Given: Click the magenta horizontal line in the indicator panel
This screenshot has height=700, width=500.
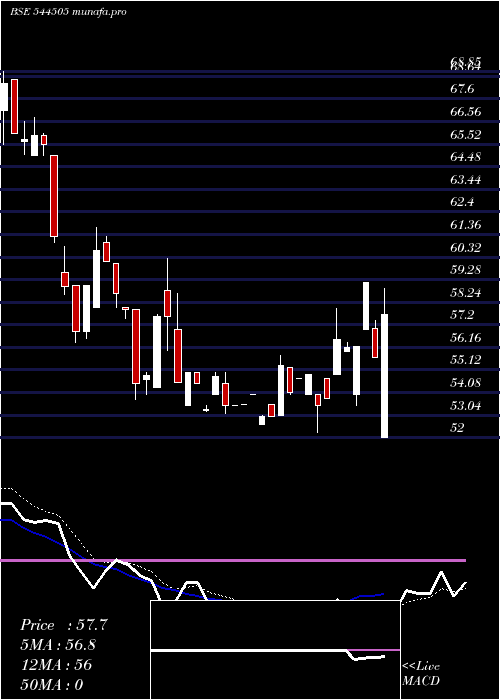Looking at the screenshot, I should [233, 560].
